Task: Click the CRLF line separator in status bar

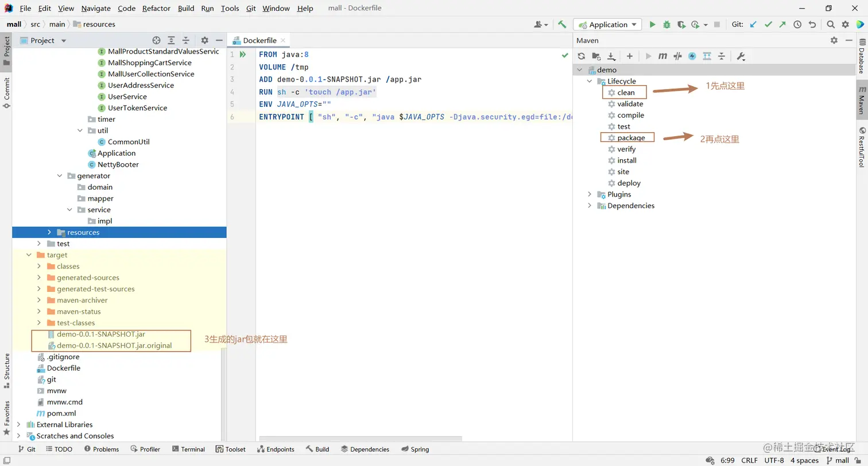Action: pos(749,461)
